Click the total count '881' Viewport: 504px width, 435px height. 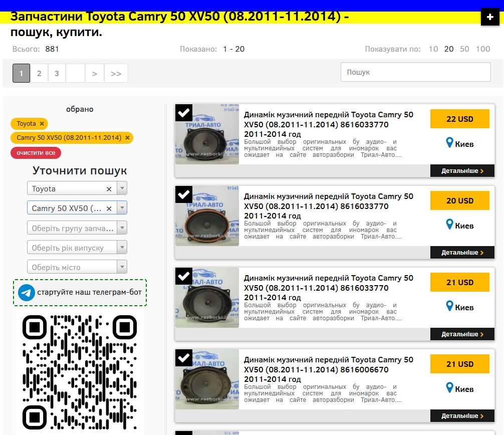click(52, 49)
